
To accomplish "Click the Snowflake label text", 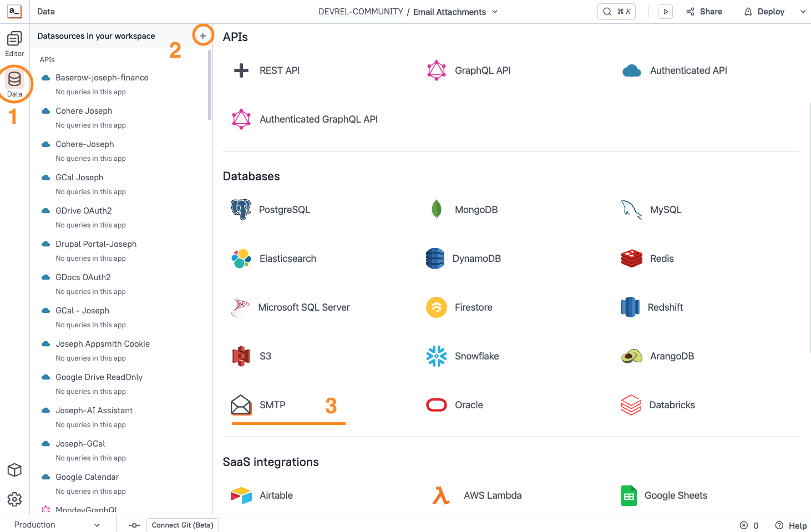I will pos(477,356).
